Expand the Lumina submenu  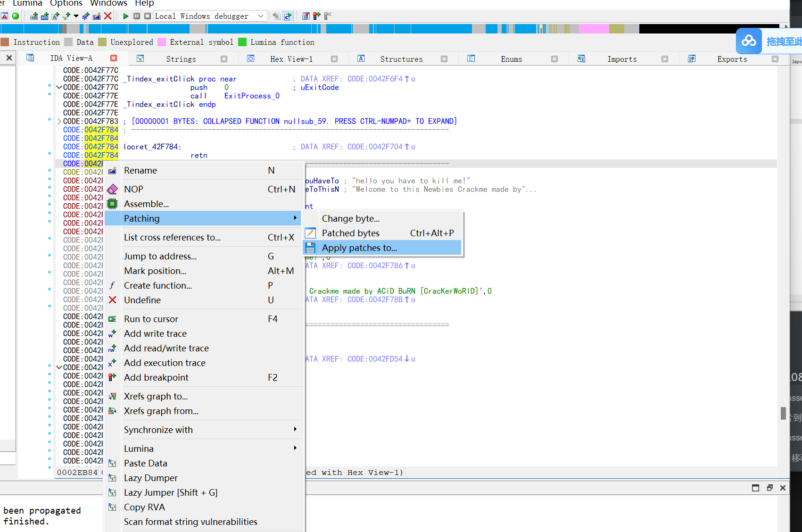click(x=204, y=449)
